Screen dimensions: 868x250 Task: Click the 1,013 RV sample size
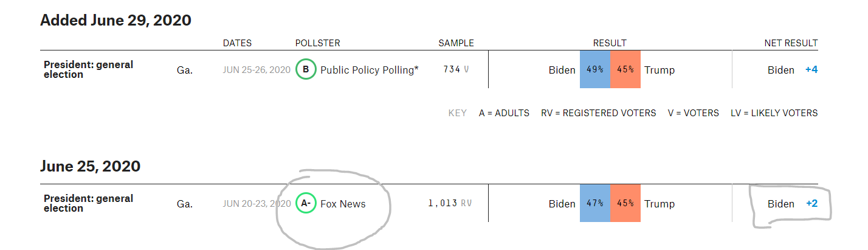tap(450, 203)
